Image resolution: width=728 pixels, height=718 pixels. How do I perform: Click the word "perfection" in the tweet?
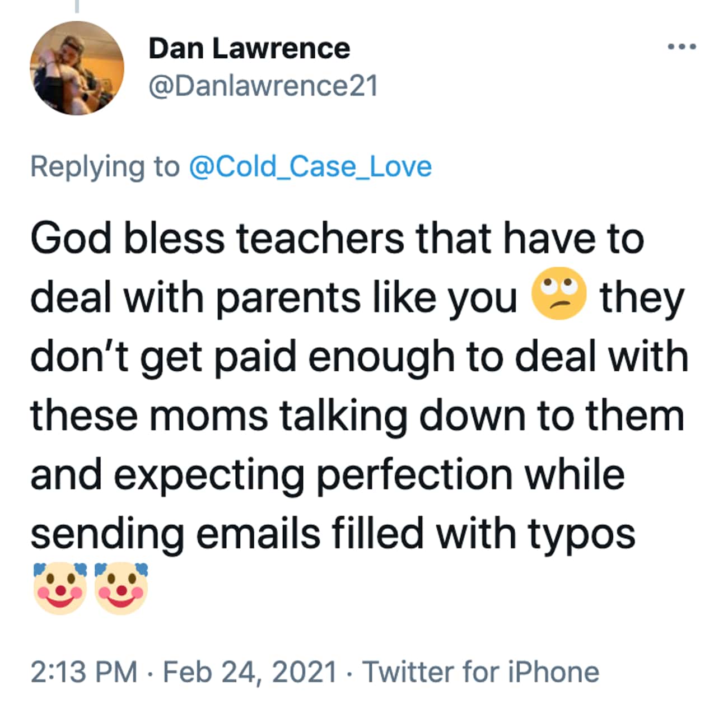[414, 475]
